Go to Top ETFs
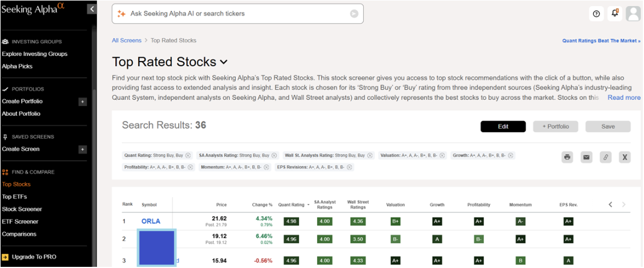644x268 pixels. (14, 197)
